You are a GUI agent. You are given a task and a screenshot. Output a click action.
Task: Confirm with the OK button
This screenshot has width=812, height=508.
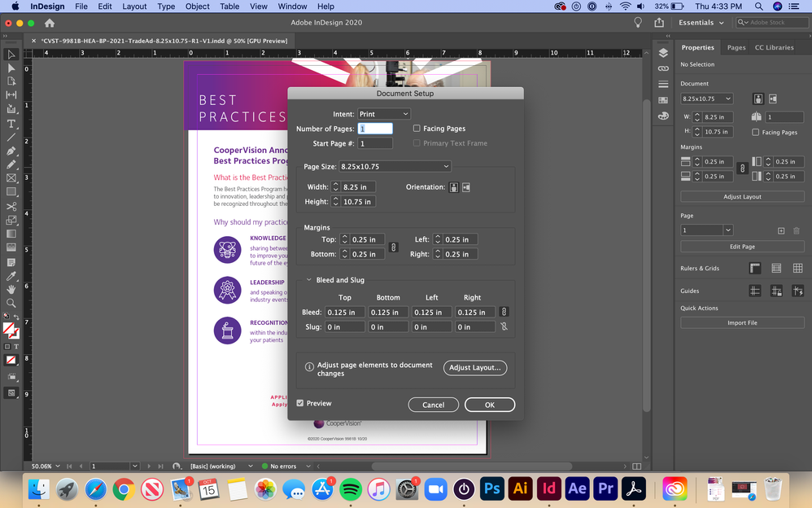click(489, 405)
